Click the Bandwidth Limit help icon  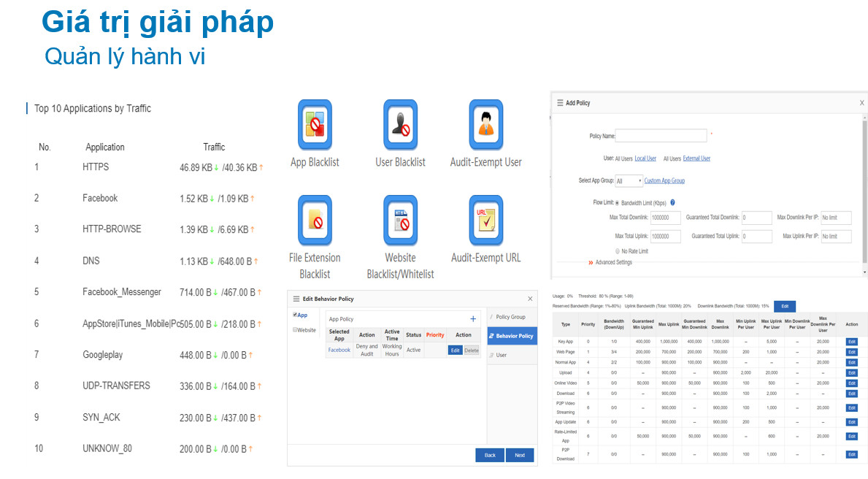[x=672, y=202]
